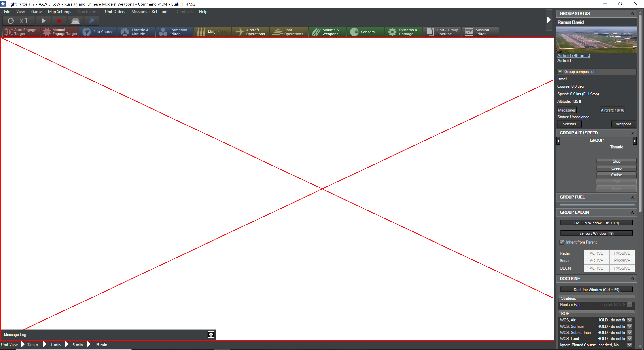This screenshot has width=644, height=350.
Task: Set Radar to PASSIVE
Action: click(x=622, y=253)
